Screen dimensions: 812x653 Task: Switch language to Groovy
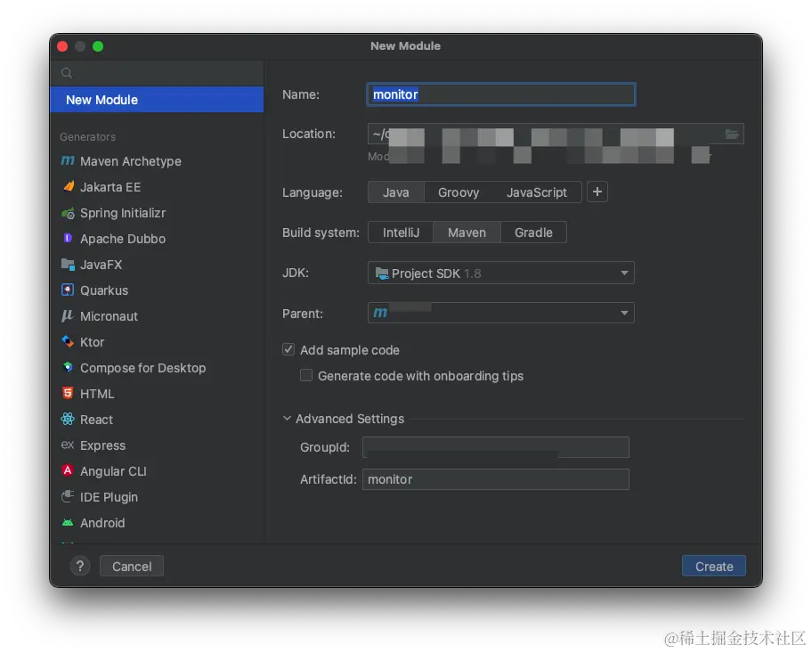coord(459,192)
